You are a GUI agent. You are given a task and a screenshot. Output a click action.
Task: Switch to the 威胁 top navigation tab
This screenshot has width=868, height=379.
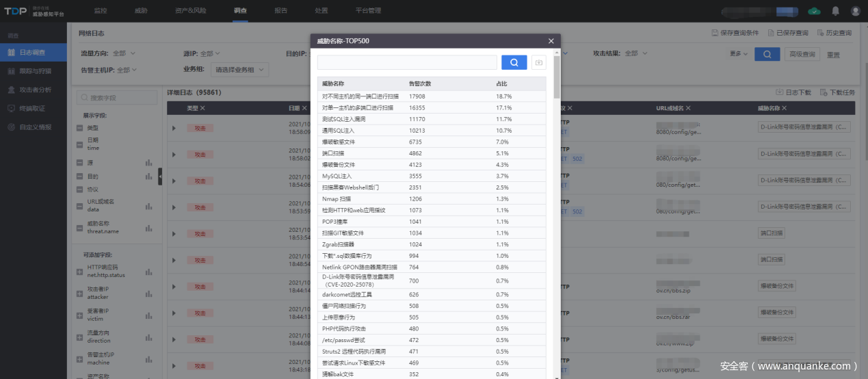coord(140,11)
